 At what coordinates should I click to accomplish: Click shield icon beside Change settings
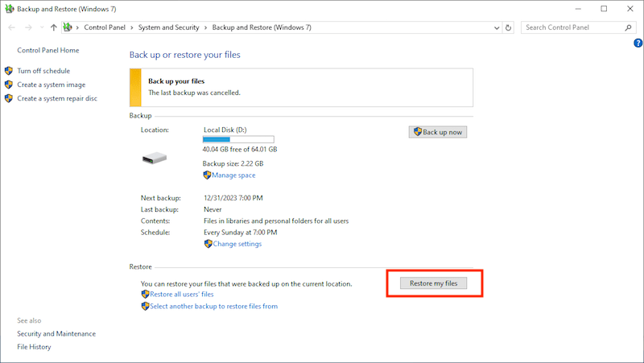[208, 244]
